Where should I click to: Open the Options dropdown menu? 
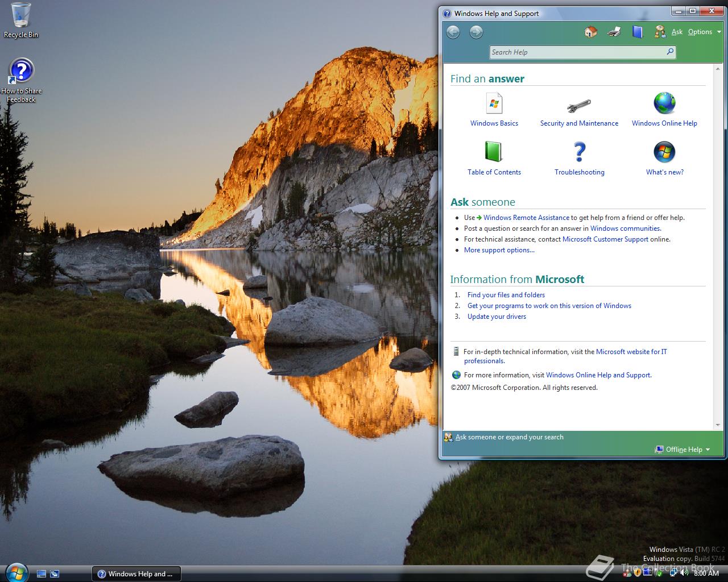pyautogui.click(x=704, y=32)
